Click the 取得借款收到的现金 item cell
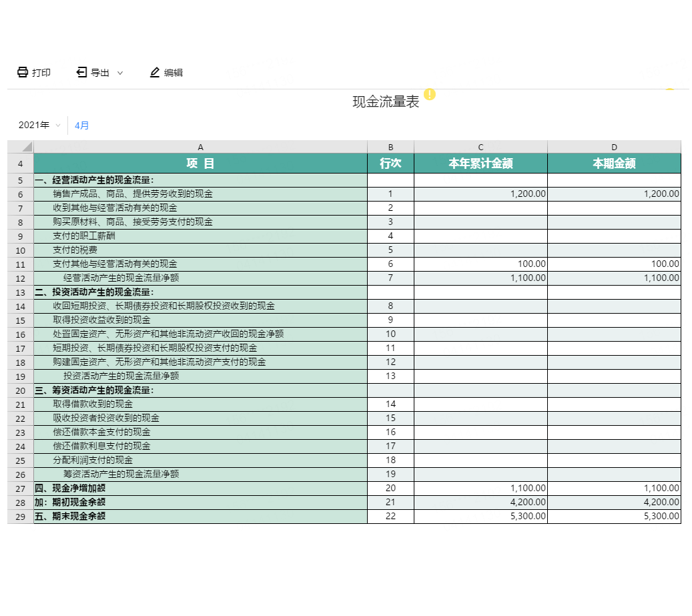This screenshot has height=616, width=692. tap(200, 404)
